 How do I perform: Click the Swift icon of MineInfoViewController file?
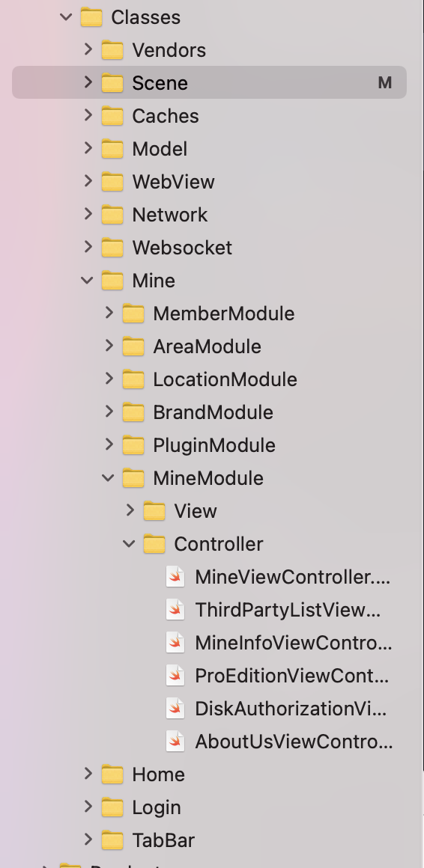[175, 643]
